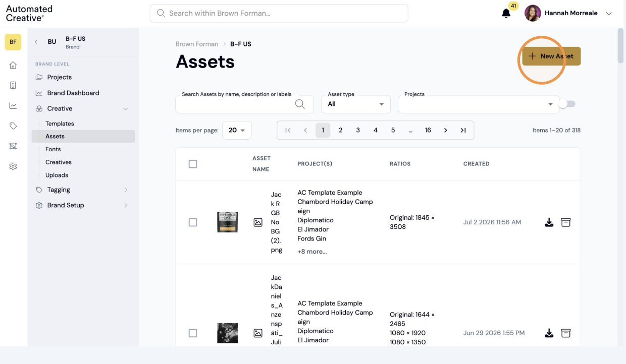
Task: Click the search magnifier in asset search
Action: (300, 104)
